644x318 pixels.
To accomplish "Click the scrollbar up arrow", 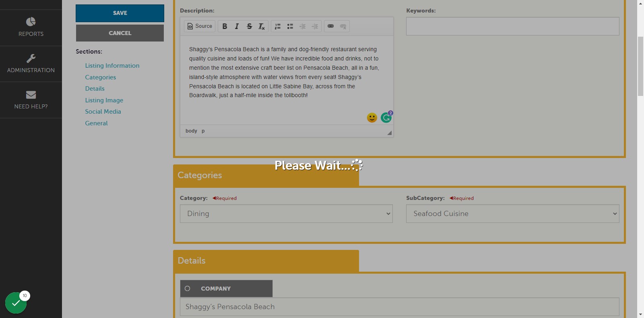I will pyautogui.click(x=640, y=3).
